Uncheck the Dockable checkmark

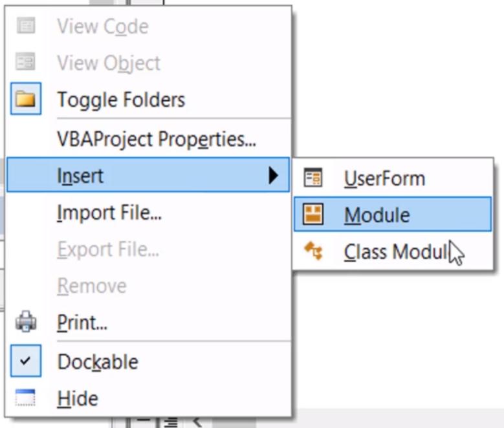(x=26, y=361)
